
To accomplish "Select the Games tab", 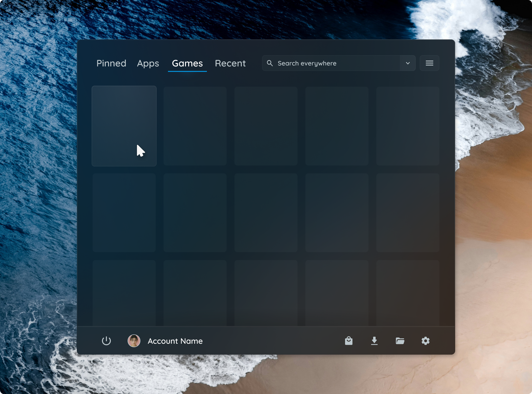I will click(187, 63).
